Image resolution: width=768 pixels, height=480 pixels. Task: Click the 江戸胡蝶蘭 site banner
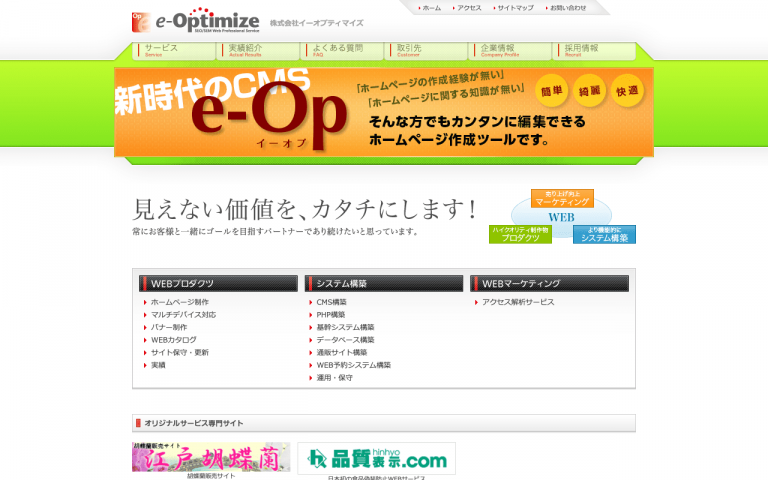pos(211,457)
